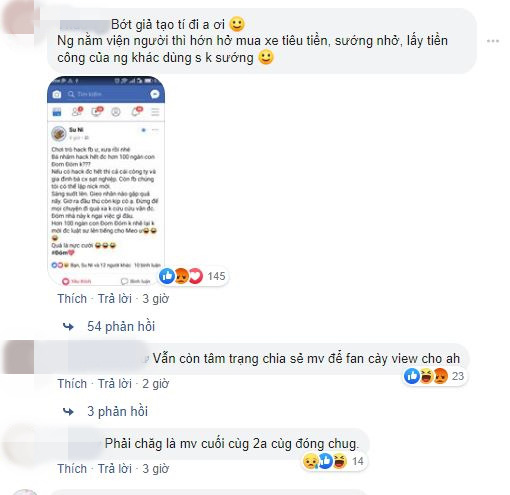Click the angry reaction icon beside 145
The image size is (510, 495).
click(x=181, y=276)
